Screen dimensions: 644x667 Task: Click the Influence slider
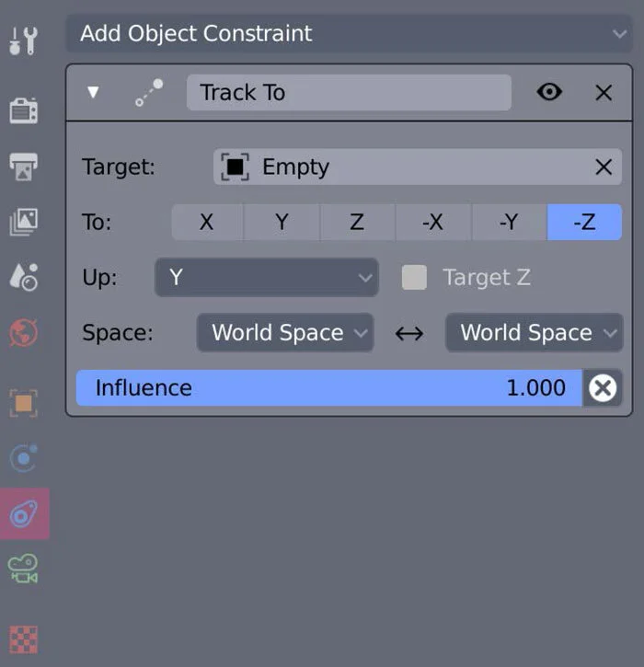coord(328,387)
